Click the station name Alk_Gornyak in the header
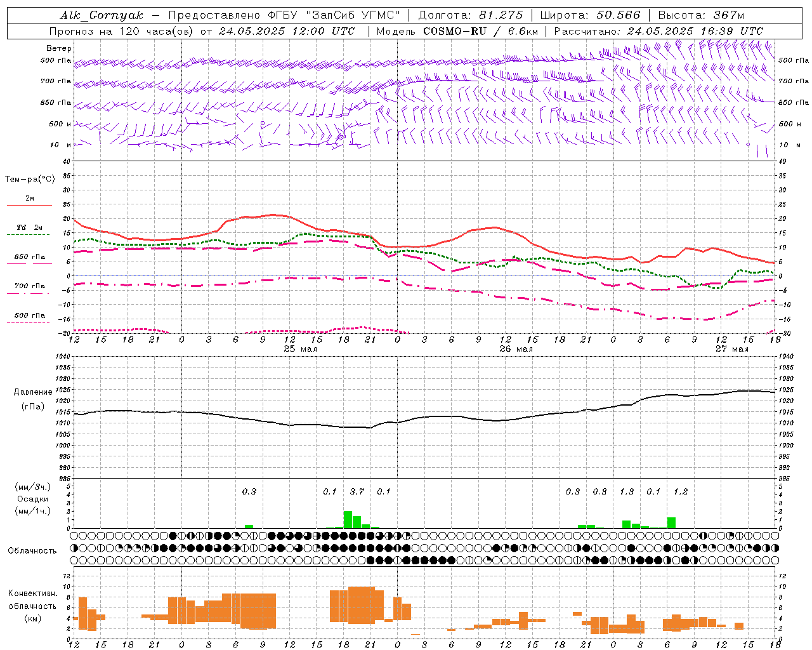This screenshot has width=812, height=650. click(x=101, y=15)
